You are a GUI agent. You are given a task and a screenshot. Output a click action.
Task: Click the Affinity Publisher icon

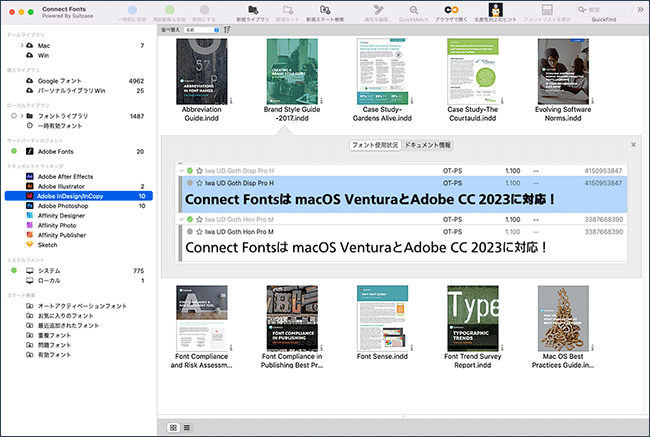coord(29,235)
